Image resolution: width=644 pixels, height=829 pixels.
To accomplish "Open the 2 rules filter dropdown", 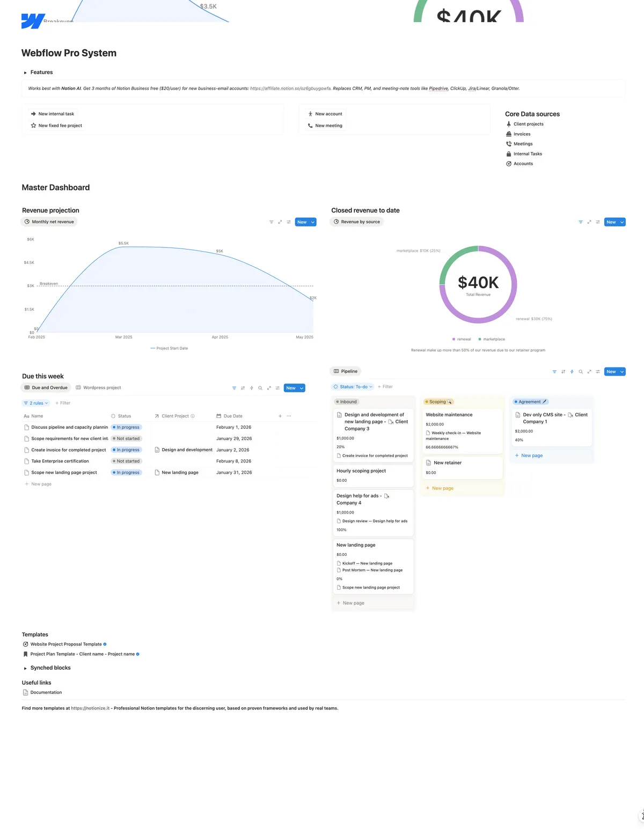I will coord(36,403).
